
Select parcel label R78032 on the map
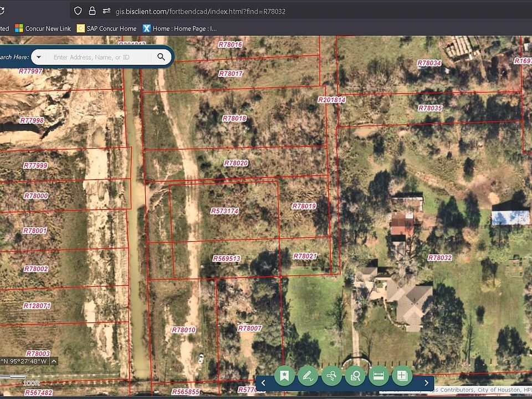440,258
